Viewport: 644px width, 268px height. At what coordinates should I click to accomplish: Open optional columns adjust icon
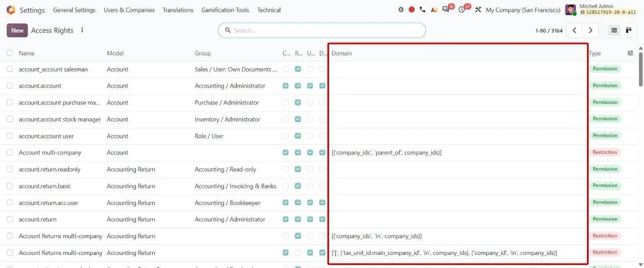tap(630, 53)
